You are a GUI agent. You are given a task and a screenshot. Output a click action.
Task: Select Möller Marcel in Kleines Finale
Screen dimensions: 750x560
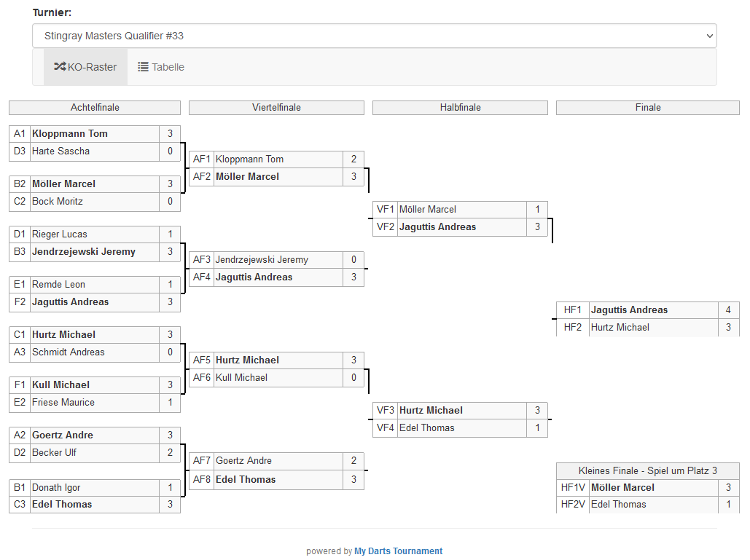[x=622, y=488]
